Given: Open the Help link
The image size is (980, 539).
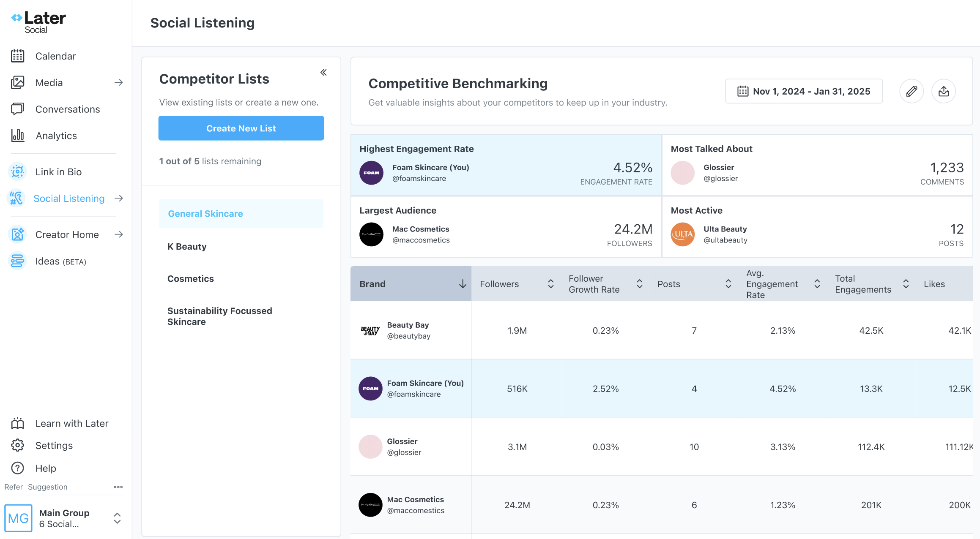Looking at the screenshot, I should point(46,468).
